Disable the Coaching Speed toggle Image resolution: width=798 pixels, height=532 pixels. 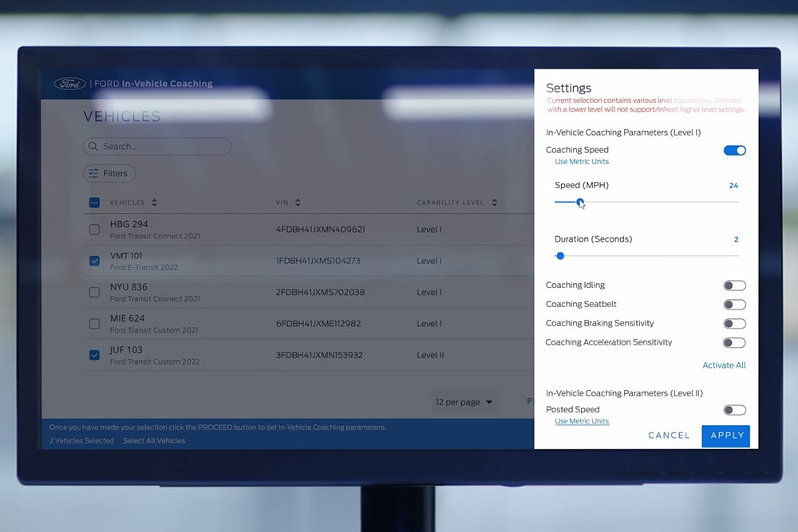(734, 150)
